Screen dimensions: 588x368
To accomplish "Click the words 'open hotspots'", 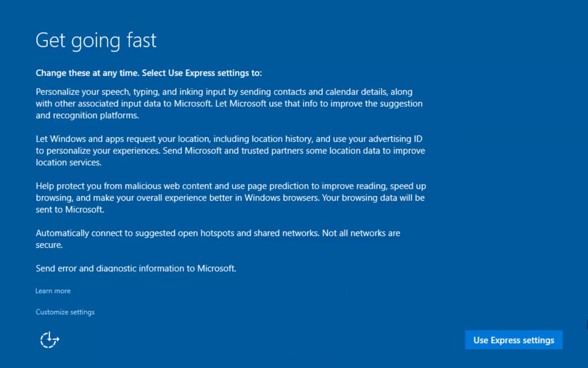I will click(x=206, y=233).
